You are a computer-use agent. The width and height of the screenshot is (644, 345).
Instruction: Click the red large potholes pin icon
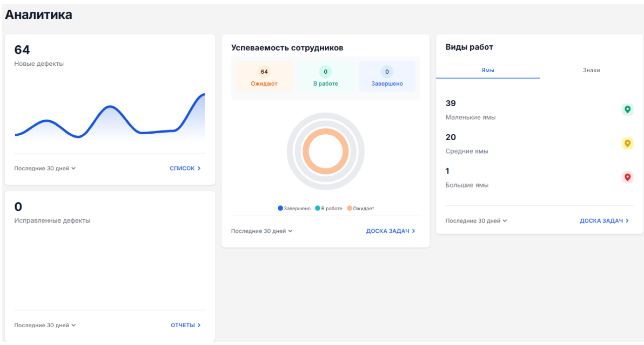click(627, 177)
